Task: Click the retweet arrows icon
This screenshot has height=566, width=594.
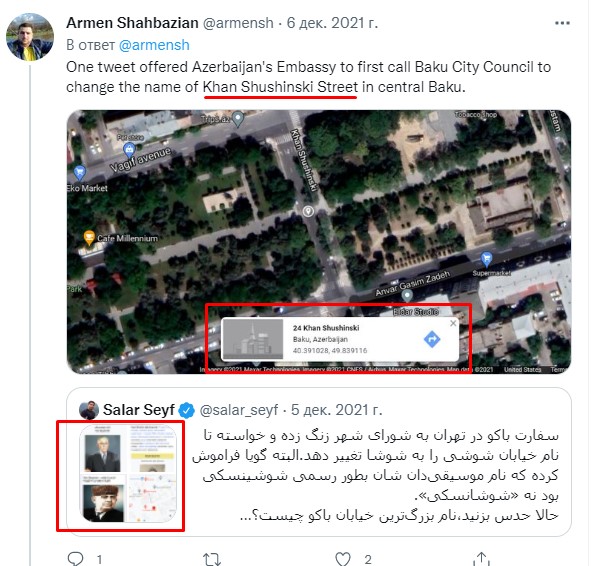Action: [x=212, y=559]
